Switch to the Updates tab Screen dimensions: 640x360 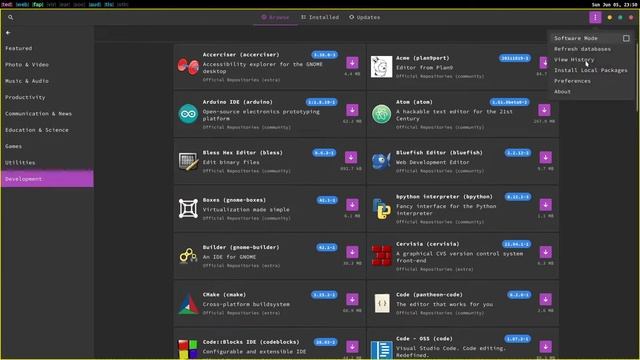coord(364,18)
